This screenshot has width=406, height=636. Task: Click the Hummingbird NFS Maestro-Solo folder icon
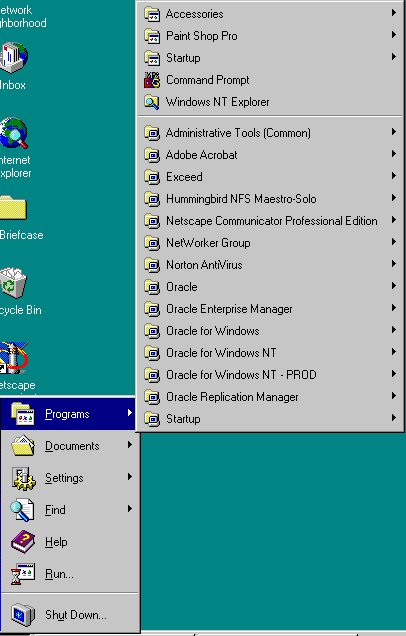point(152,199)
